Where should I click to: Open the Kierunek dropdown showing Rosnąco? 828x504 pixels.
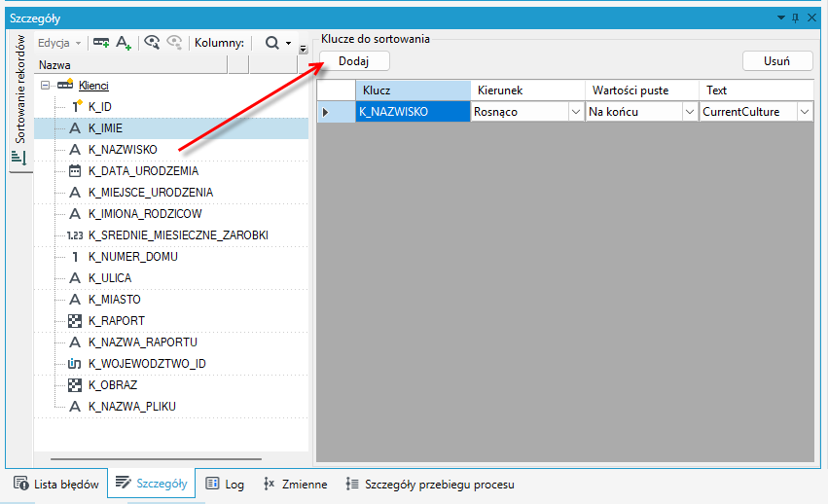coord(576,112)
